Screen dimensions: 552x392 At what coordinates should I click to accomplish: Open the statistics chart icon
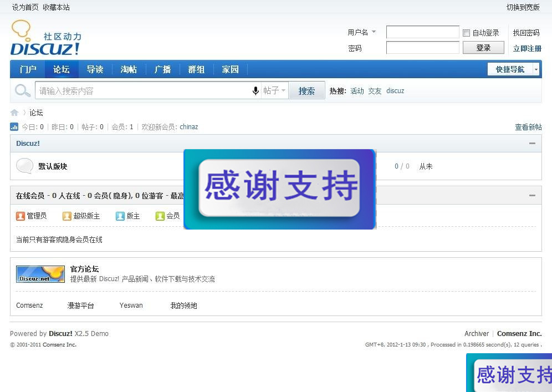point(14,127)
